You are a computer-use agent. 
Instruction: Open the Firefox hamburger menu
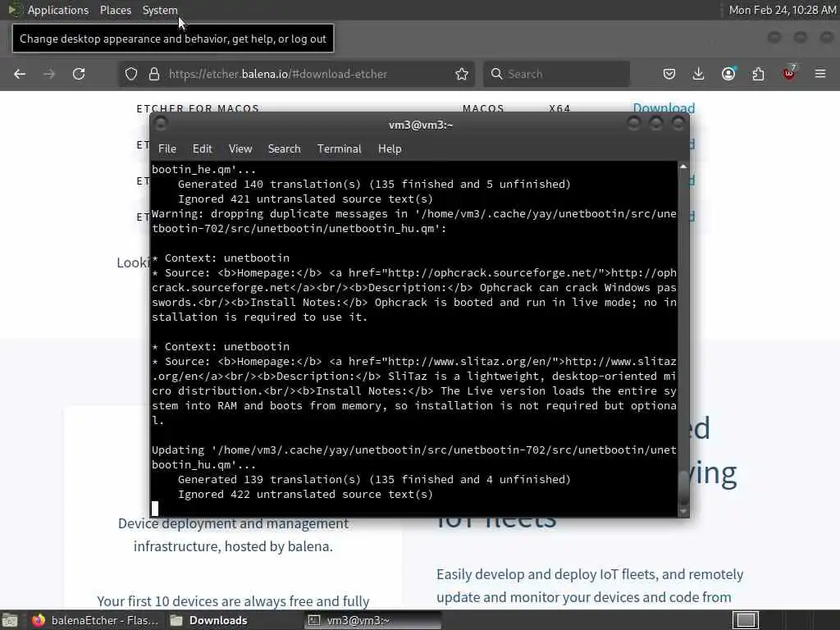pos(820,74)
